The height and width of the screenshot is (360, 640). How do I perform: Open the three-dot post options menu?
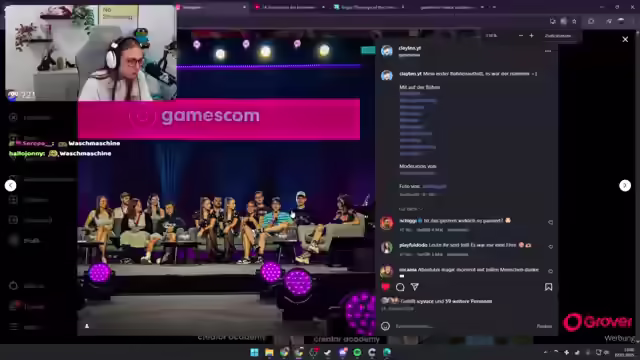coord(548,51)
